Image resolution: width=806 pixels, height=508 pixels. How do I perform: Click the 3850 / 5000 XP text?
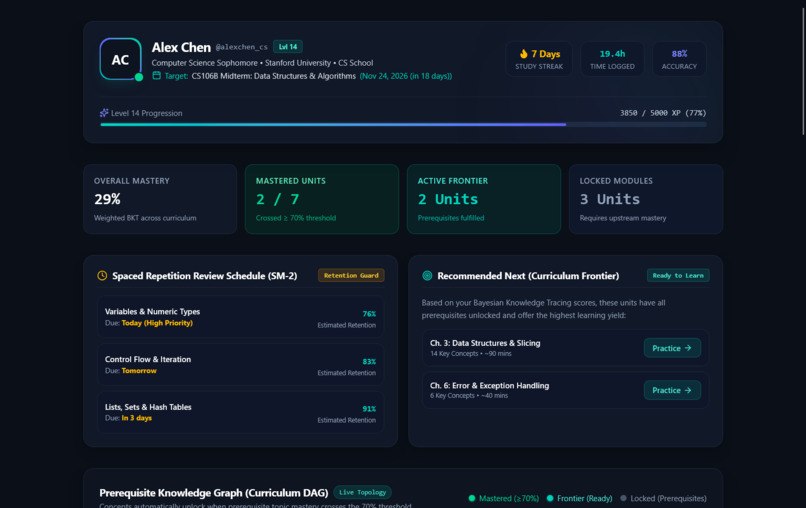[663, 113]
